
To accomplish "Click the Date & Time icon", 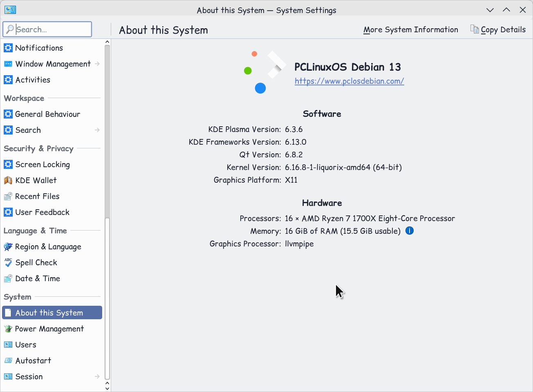I will pyautogui.click(x=8, y=278).
